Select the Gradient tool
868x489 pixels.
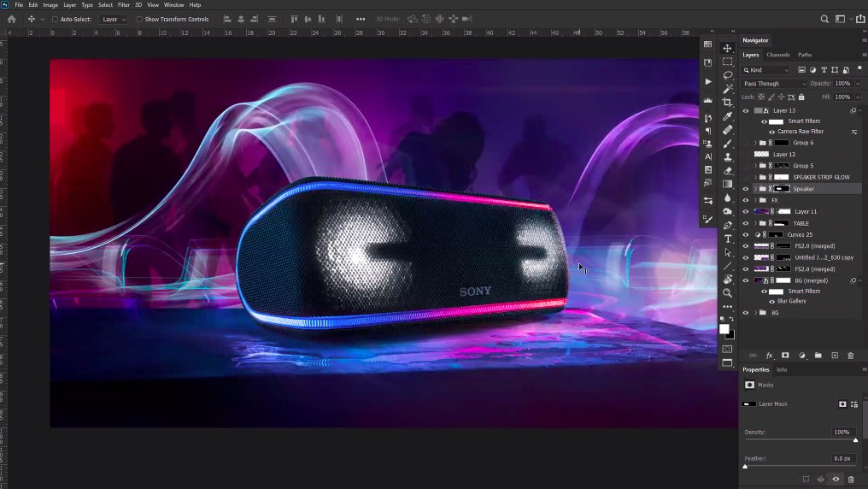(727, 185)
